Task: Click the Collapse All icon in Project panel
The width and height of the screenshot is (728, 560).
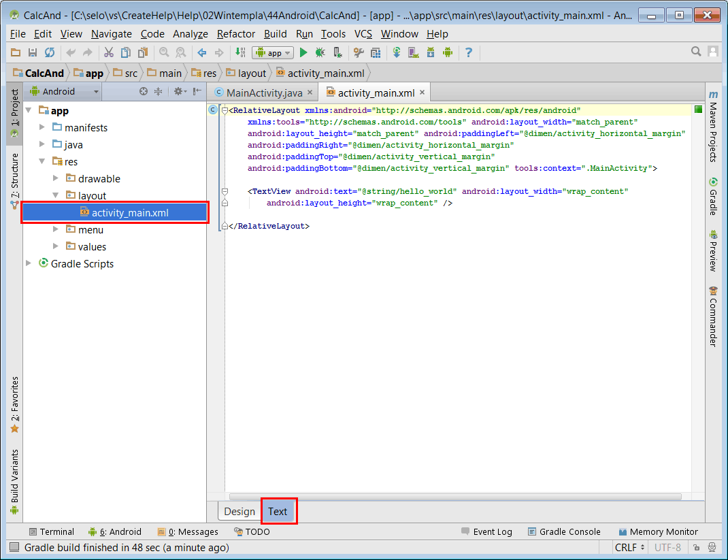Action: coord(159,91)
